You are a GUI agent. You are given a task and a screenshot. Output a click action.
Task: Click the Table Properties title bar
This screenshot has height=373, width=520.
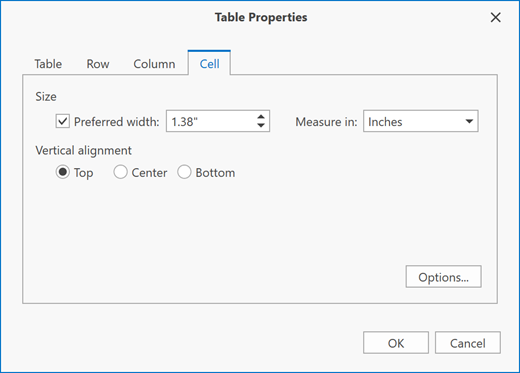click(x=261, y=17)
